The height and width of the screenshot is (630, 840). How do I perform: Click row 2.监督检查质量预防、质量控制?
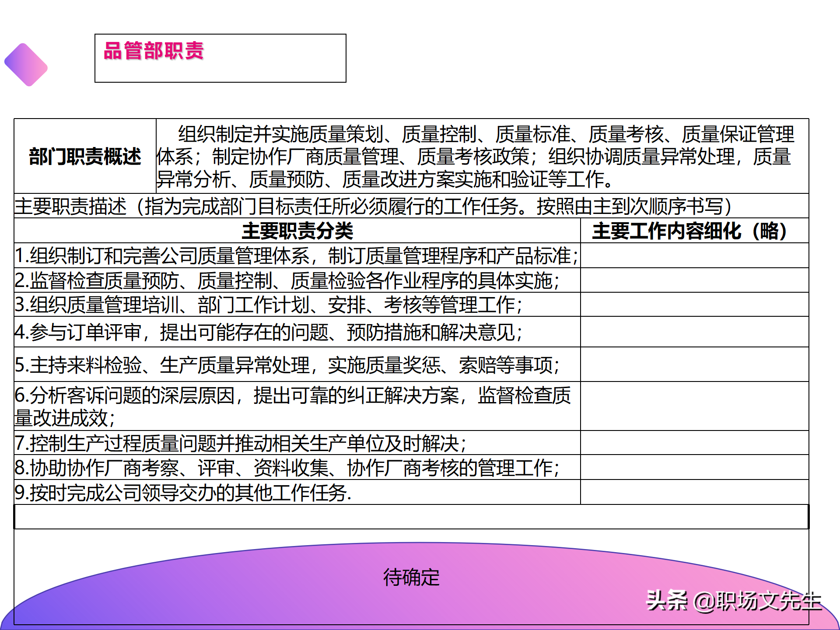pyautogui.click(x=297, y=280)
